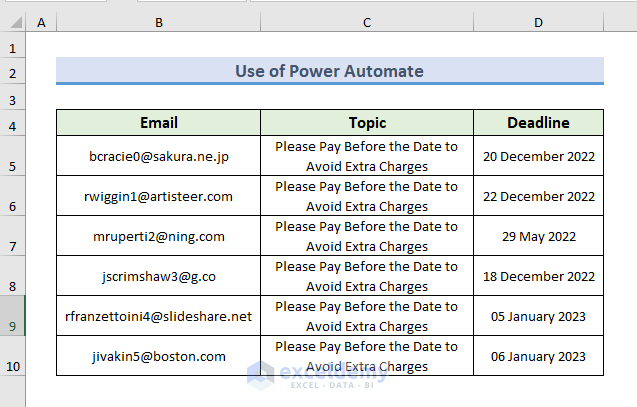Screen dimensions: 637x407
Task: Select deadline 22 December 2022
Action: (x=538, y=196)
